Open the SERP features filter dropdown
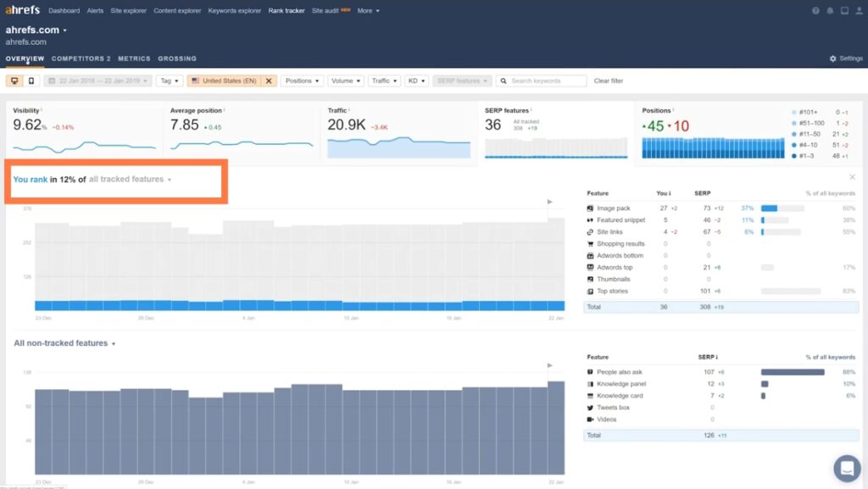 [462, 81]
